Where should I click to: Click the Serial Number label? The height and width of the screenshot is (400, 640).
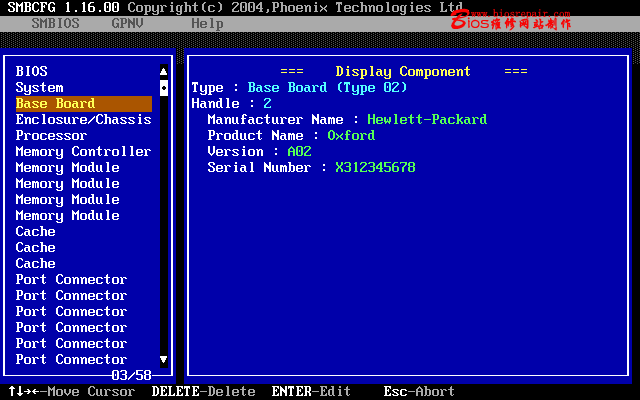click(x=259, y=168)
